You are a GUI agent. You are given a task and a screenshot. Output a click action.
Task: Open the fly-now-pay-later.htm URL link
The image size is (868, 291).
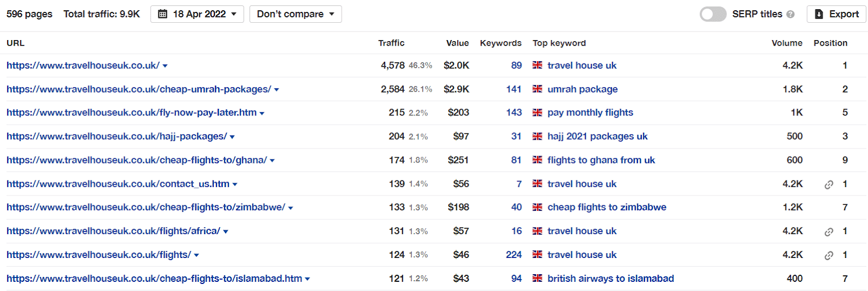131,112
